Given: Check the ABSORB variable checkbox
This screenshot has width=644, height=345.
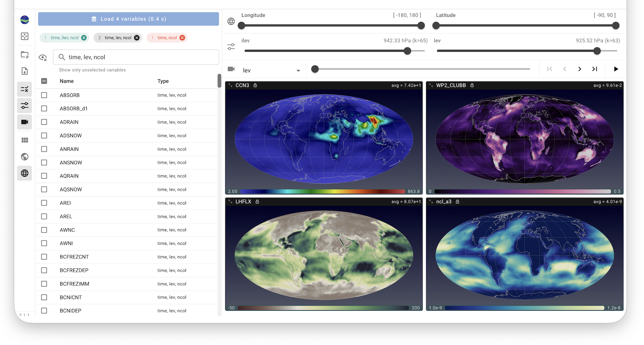Looking at the screenshot, I should pos(44,95).
